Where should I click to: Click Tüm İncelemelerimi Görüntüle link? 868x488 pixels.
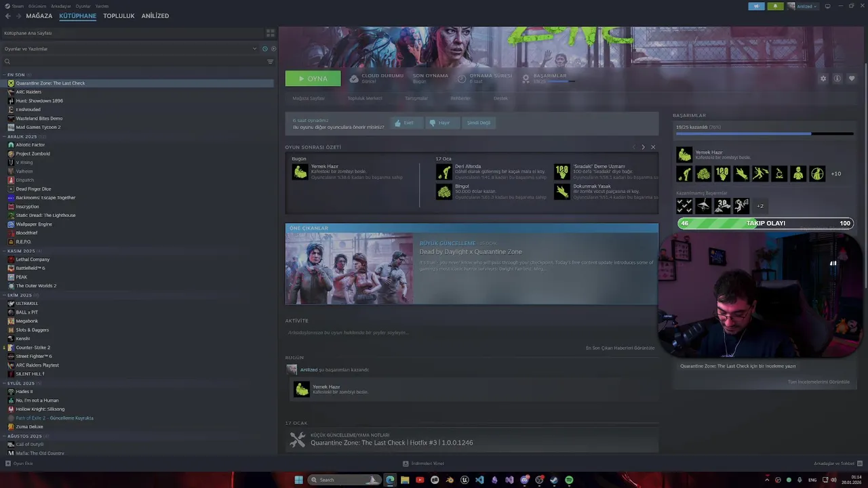click(818, 382)
